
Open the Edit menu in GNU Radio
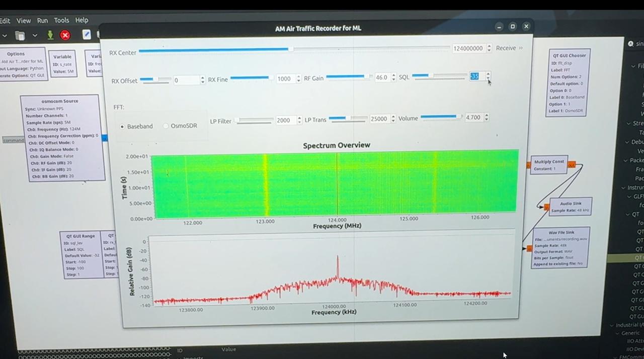(x=5, y=21)
